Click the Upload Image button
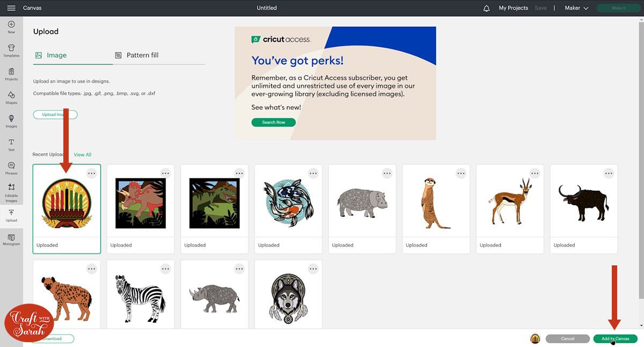The height and width of the screenshot is (347, 644). [55, 114]
